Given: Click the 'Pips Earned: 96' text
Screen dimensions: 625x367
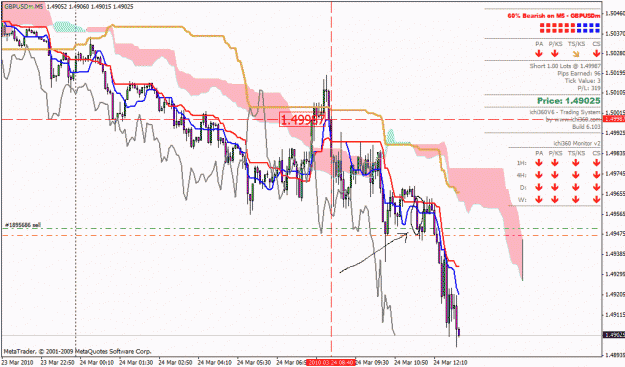Looking at the screenshot, I should pyautogui.click(x=579, y=74).
